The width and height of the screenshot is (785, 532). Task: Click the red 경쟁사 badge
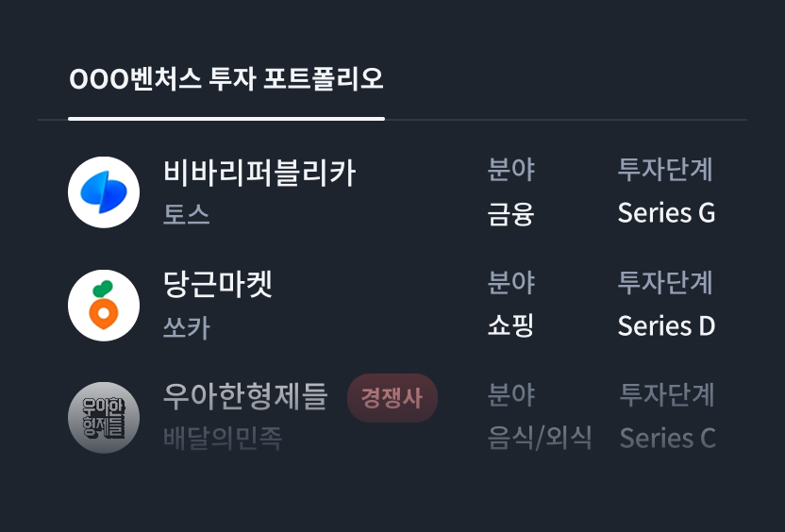pyautogui.click(x=392, y=397)
